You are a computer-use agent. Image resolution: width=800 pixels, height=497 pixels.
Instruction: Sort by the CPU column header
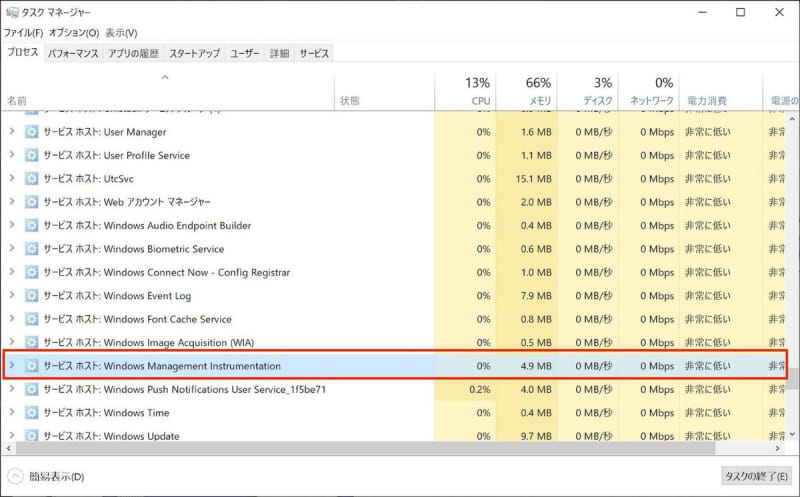(x=465, y=92)
